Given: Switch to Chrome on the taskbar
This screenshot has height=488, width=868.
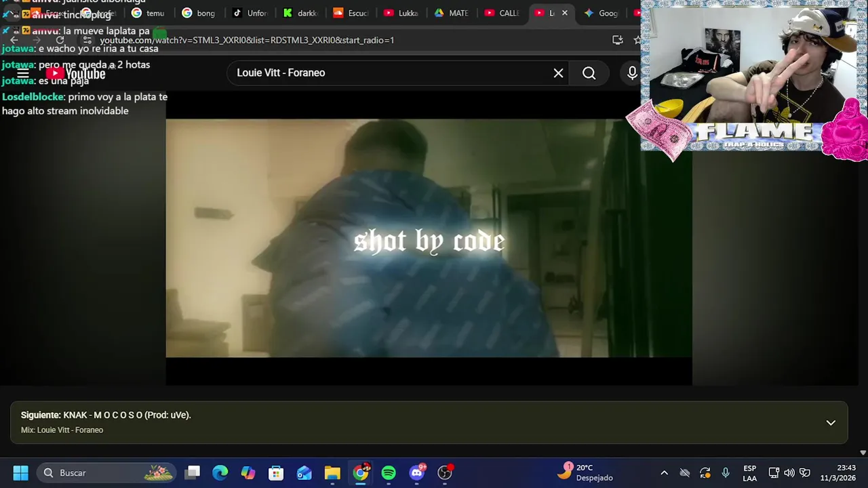Looking at the screenshot, I should [x=361, y=472].
